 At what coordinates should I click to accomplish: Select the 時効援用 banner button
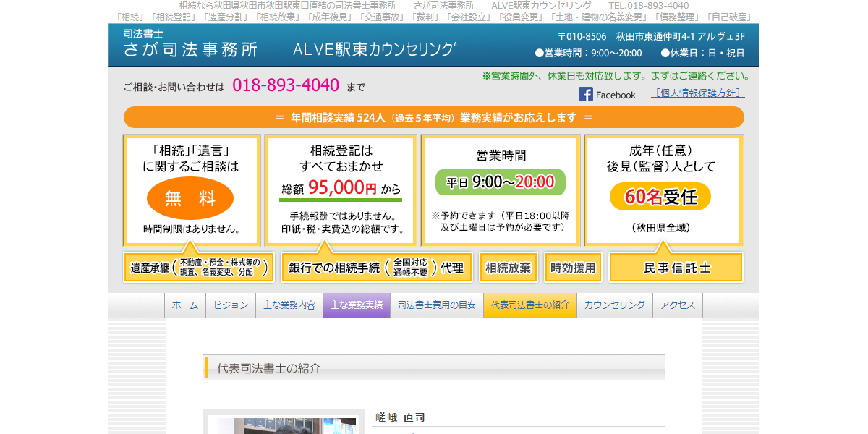pos(574,267)
